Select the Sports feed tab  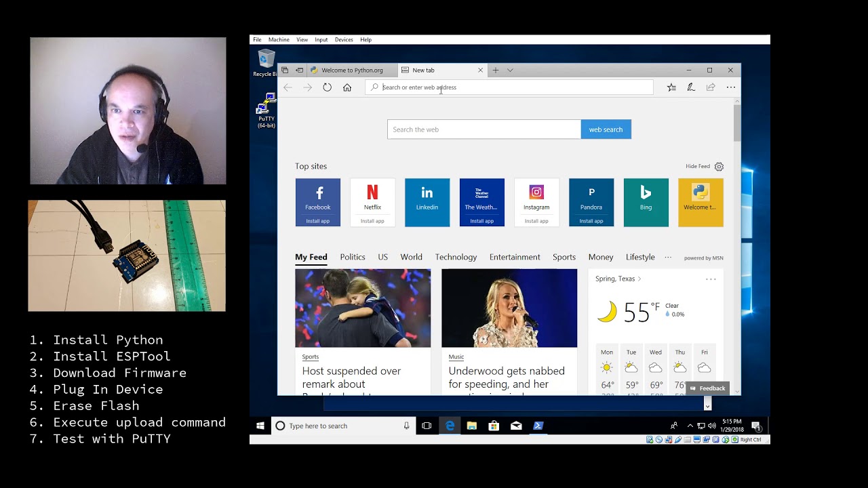564,258
